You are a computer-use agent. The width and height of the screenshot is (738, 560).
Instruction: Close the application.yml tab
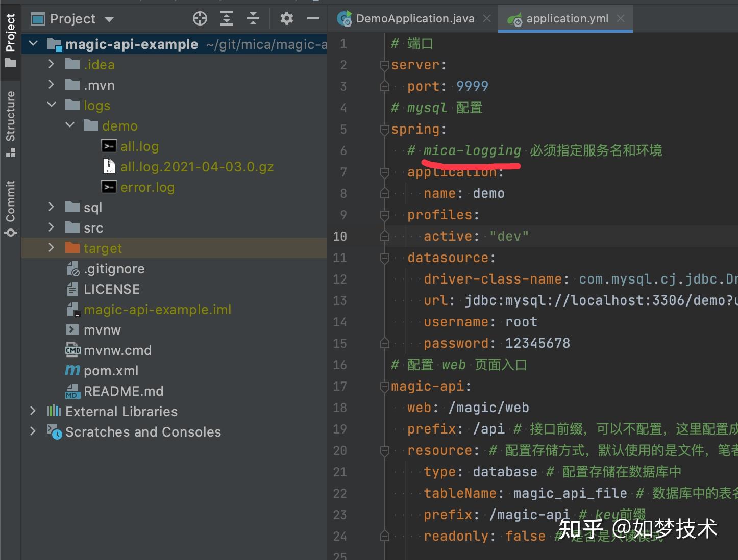[x=621, y=18]
